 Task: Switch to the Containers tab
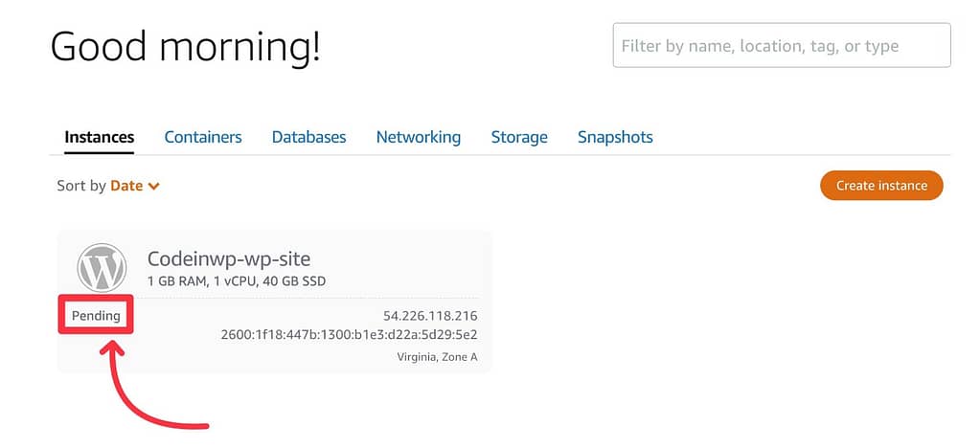coord(203,137)
